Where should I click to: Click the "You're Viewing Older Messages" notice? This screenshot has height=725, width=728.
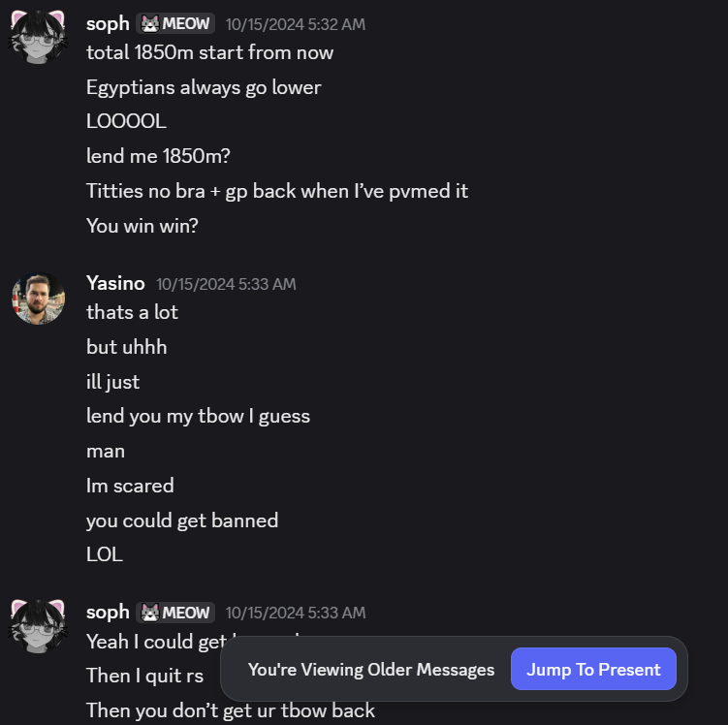(370, 670)
